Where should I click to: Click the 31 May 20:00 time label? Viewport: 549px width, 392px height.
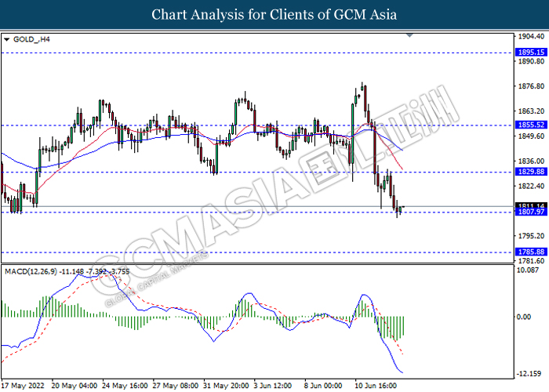(226, 386)
